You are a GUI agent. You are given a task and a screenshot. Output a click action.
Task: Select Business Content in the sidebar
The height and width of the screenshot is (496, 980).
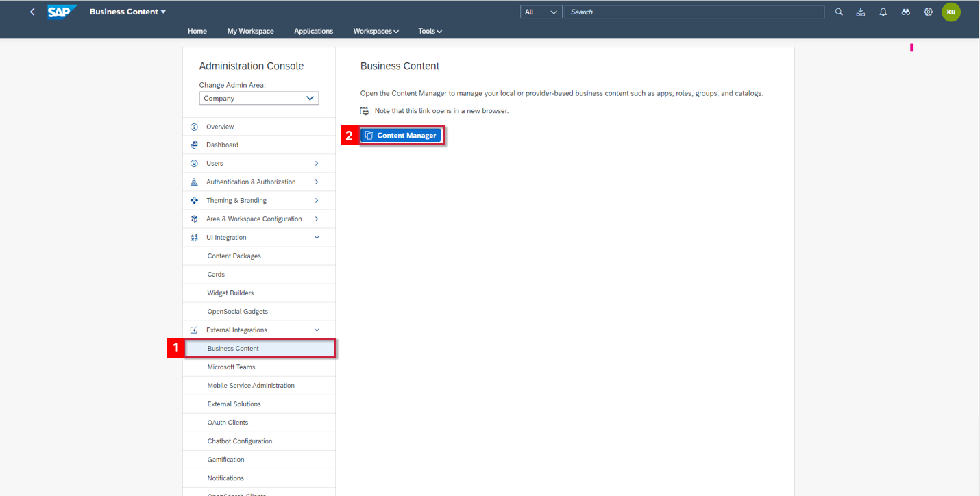pos(259,349)
